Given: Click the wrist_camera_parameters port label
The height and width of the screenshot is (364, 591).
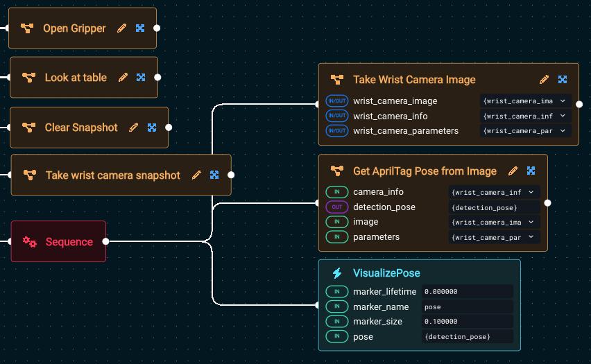Looking at the screenshot, I should coord(406,131).
